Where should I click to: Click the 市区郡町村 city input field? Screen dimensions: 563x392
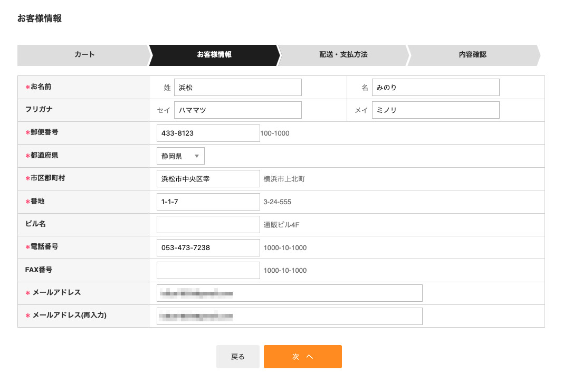click(x=208, y=179)
